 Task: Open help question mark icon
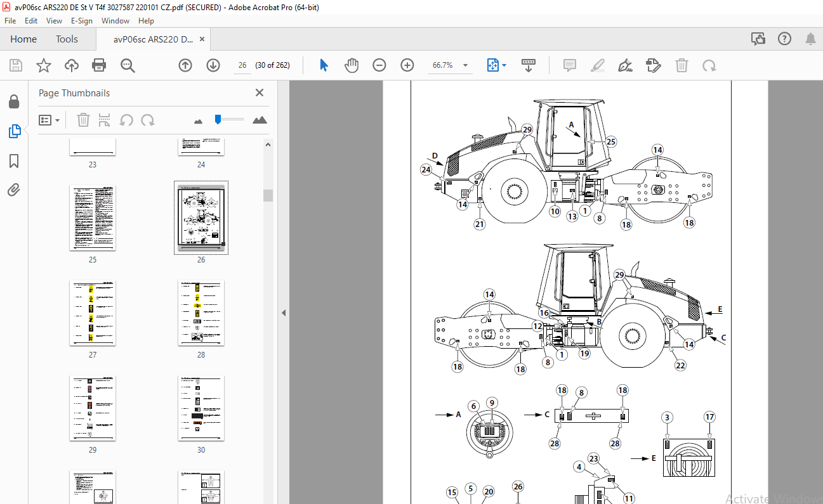pyautogui.click(x=785, y=39)
